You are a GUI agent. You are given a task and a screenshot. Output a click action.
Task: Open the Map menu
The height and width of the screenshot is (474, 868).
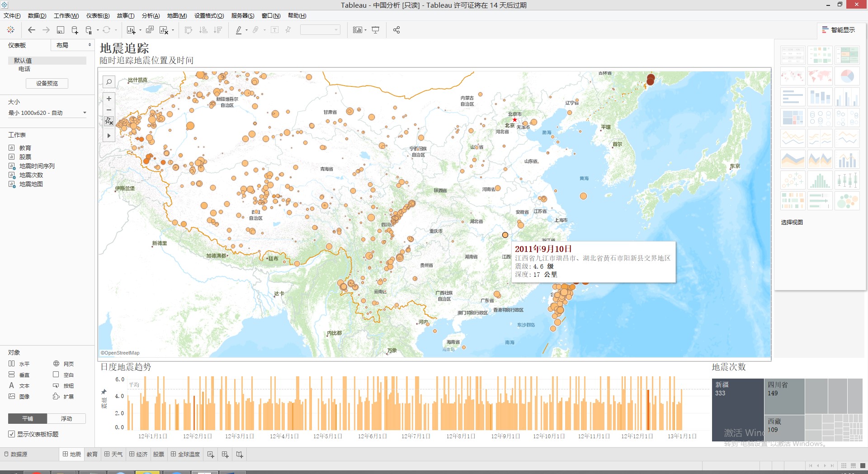(x=177, y=16)
